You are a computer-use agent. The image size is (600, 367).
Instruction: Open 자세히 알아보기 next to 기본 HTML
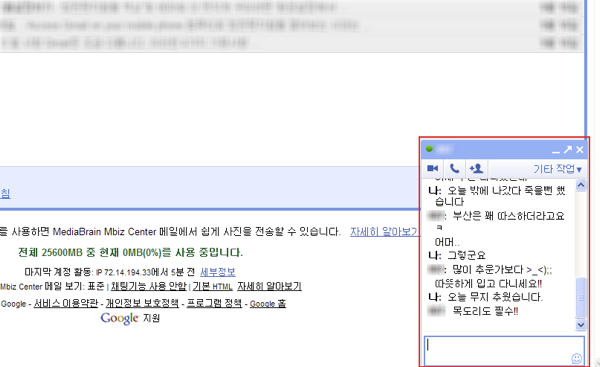(269, 286)
